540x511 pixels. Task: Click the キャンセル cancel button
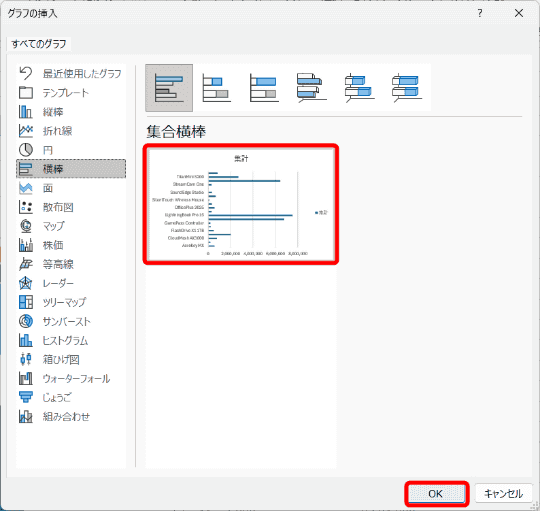coord(503,494)
